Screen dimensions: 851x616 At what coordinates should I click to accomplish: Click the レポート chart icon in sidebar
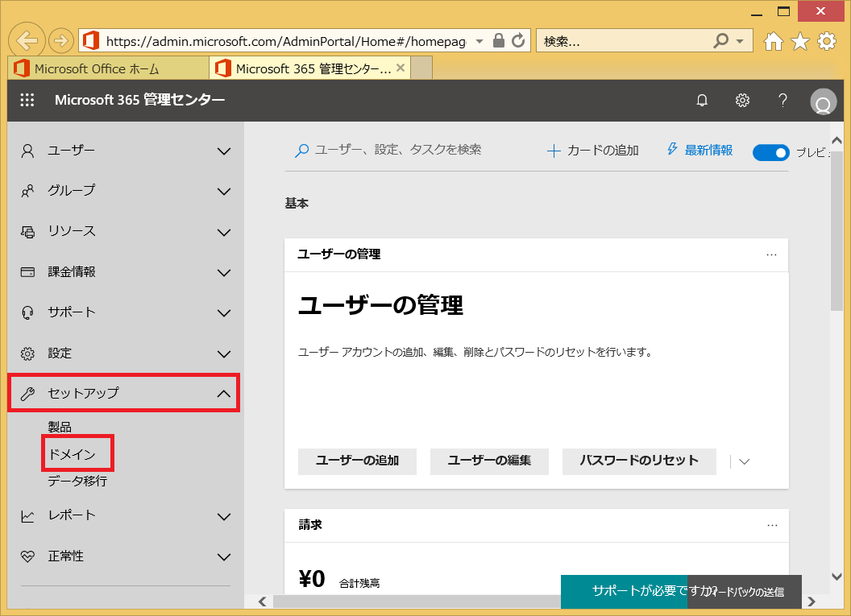coord(27,516)
